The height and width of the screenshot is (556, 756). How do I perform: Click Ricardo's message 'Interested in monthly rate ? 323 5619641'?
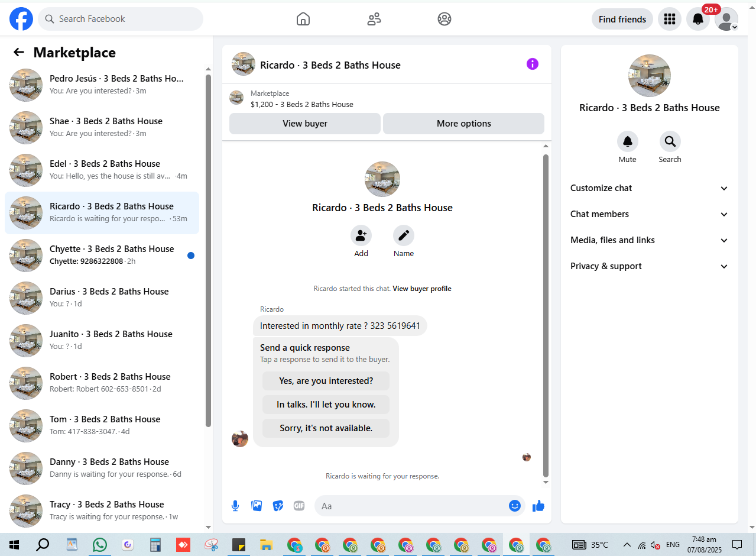(340, 326)
